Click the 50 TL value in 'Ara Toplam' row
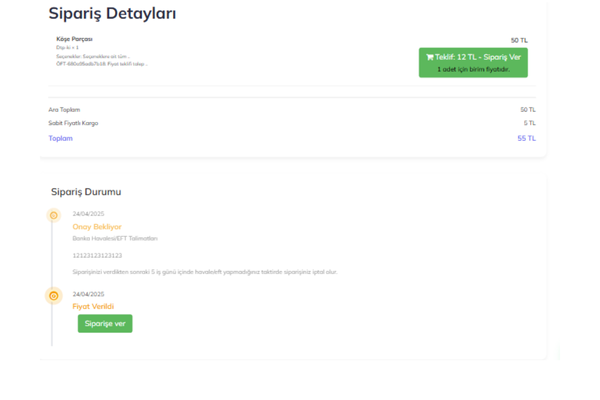This screenshot has height=400, width=600. click(x=527, y=110)
